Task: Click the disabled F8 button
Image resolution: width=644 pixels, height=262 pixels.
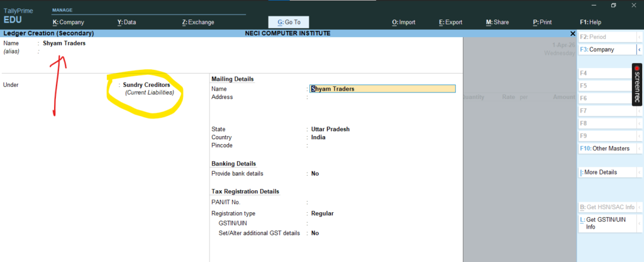Action: [607, 123]
